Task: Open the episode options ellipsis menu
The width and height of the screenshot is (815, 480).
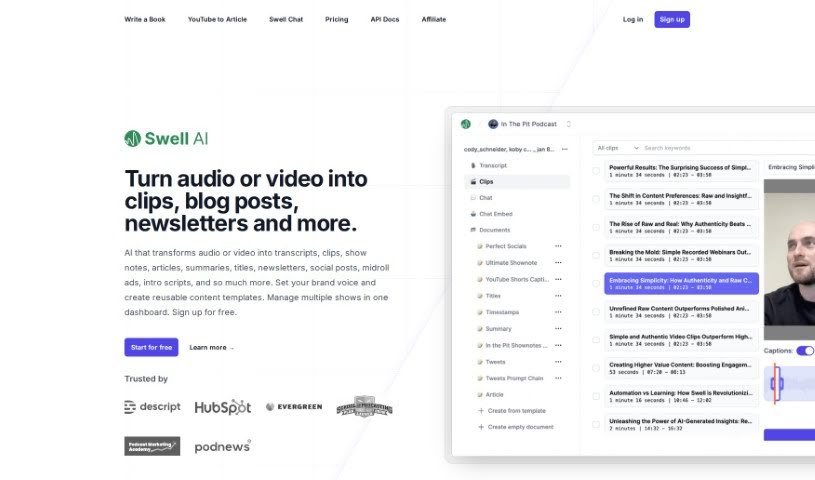Action: click(x=564, y=149)
